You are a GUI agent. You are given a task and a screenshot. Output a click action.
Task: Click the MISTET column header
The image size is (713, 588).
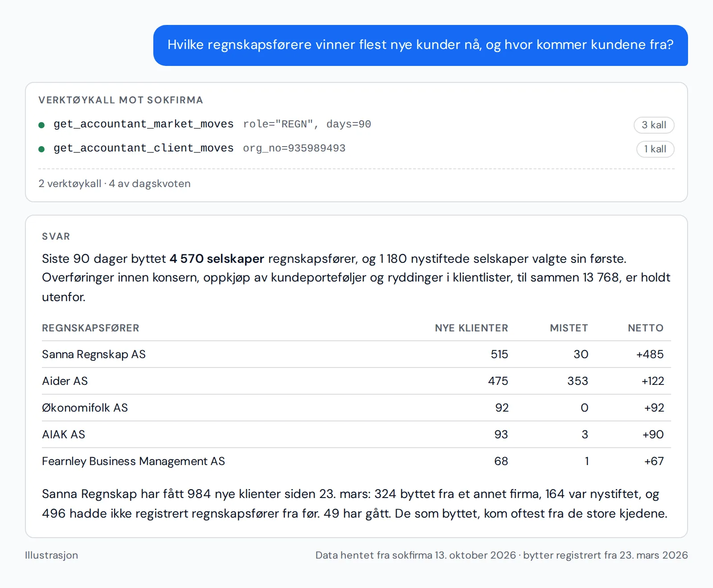click(x=569, y=328)
